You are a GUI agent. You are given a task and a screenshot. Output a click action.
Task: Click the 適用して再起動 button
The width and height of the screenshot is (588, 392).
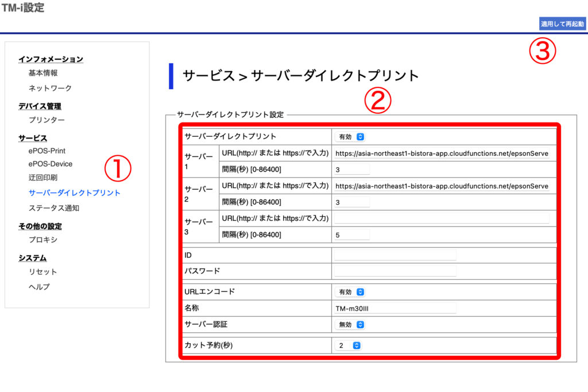click(562, 24)
